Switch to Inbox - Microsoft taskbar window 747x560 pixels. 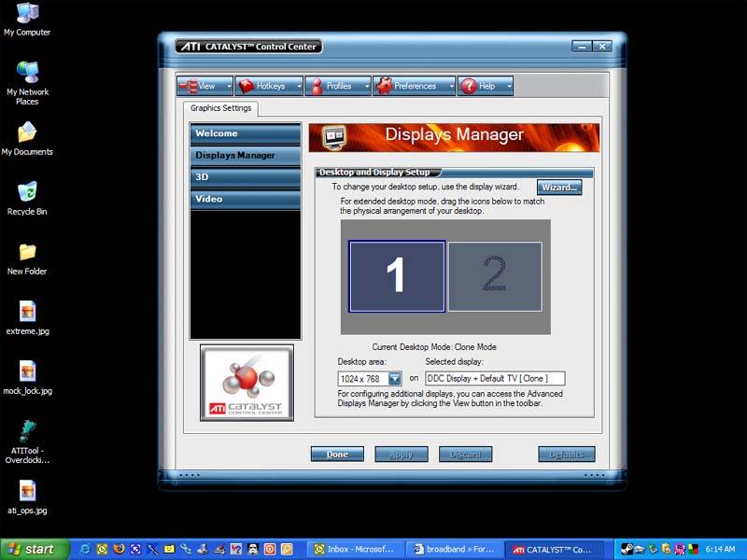click(x=356, y=550)
